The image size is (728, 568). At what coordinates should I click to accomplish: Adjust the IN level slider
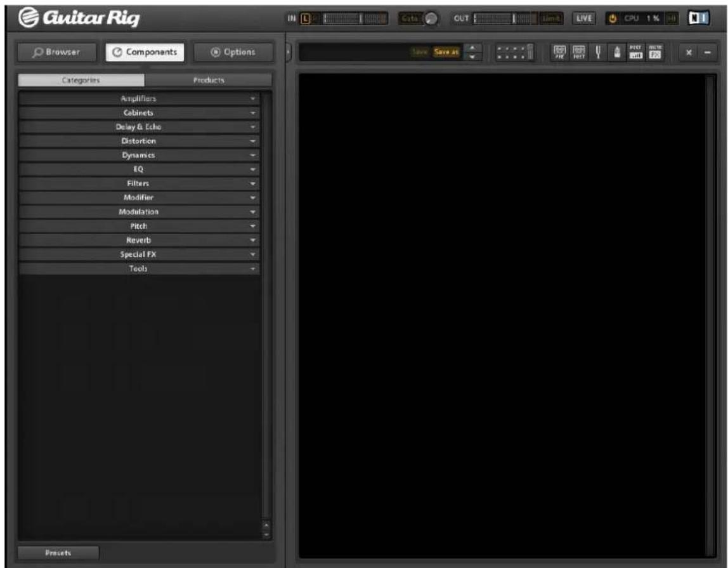click(355, 18)
